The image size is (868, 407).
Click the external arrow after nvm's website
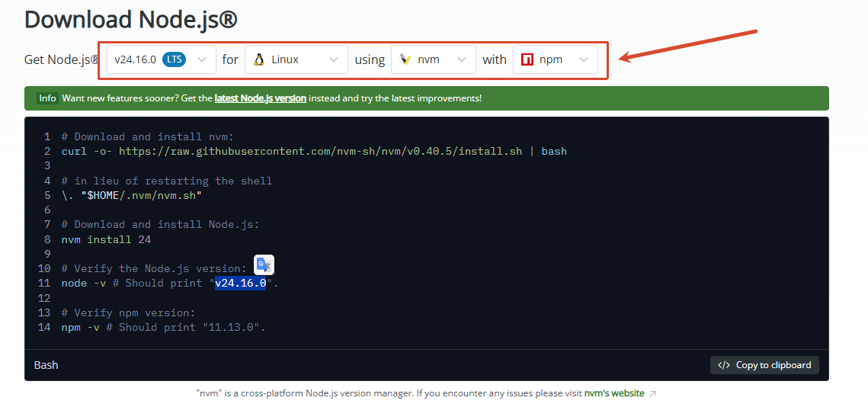pyautogui.click(x=652, y=394)
